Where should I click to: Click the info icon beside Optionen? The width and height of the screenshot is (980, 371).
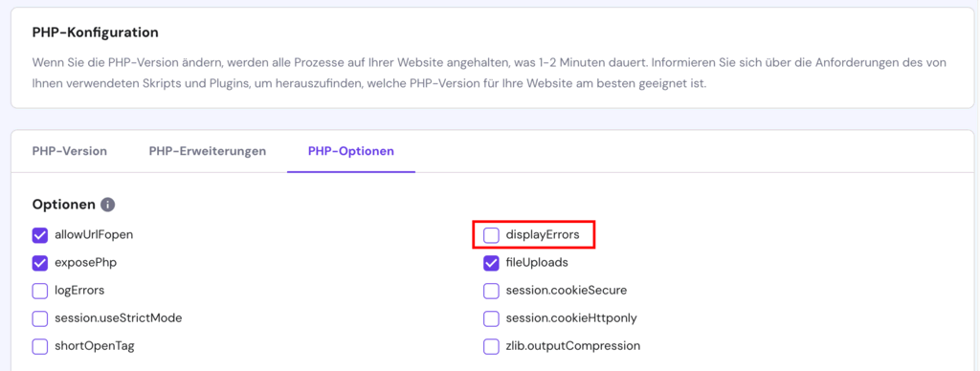click(108, 205)
